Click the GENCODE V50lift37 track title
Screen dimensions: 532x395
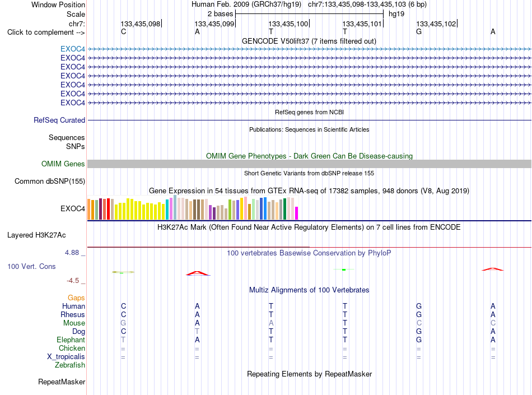tap(309, 41)
